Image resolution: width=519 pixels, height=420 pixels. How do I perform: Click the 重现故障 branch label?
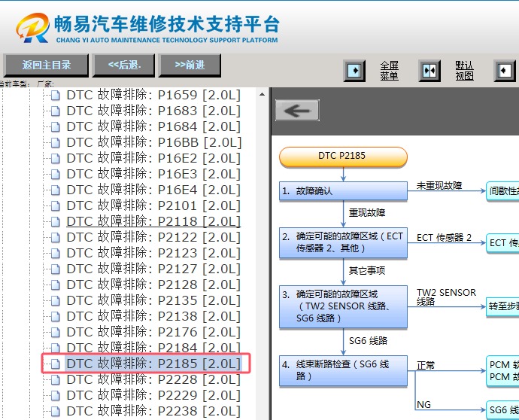pos(367,213)
